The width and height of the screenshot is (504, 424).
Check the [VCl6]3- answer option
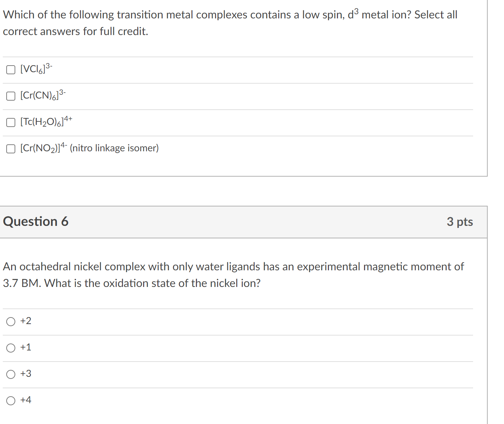click(10, 69)
